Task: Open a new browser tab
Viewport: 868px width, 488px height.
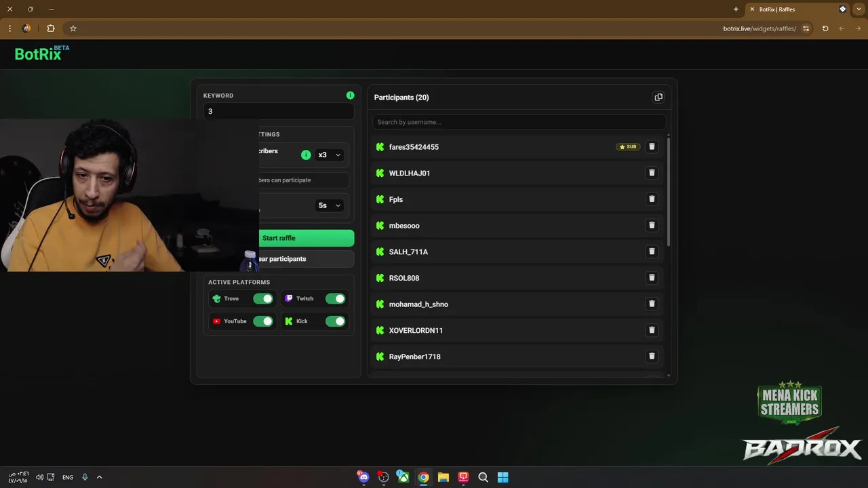Action: pos(736,9)
